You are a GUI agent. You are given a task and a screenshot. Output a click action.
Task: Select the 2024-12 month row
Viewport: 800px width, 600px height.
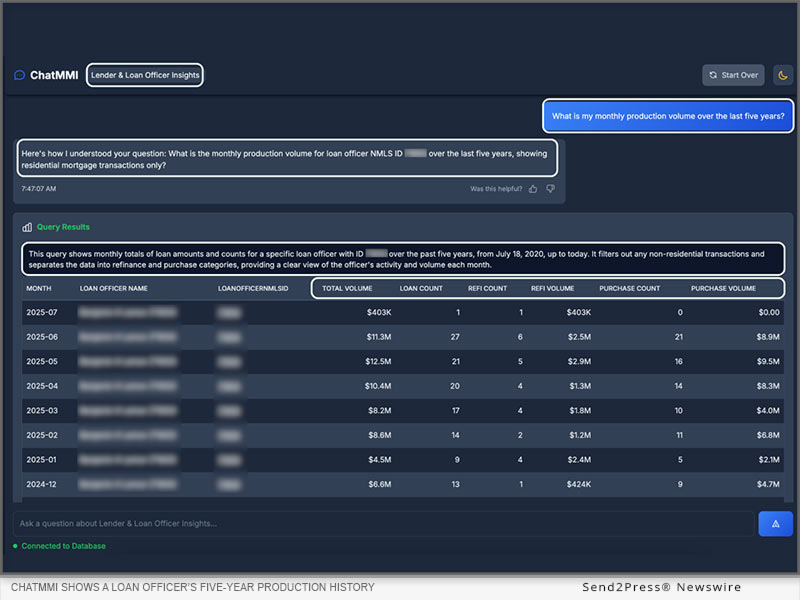point(40,485)
